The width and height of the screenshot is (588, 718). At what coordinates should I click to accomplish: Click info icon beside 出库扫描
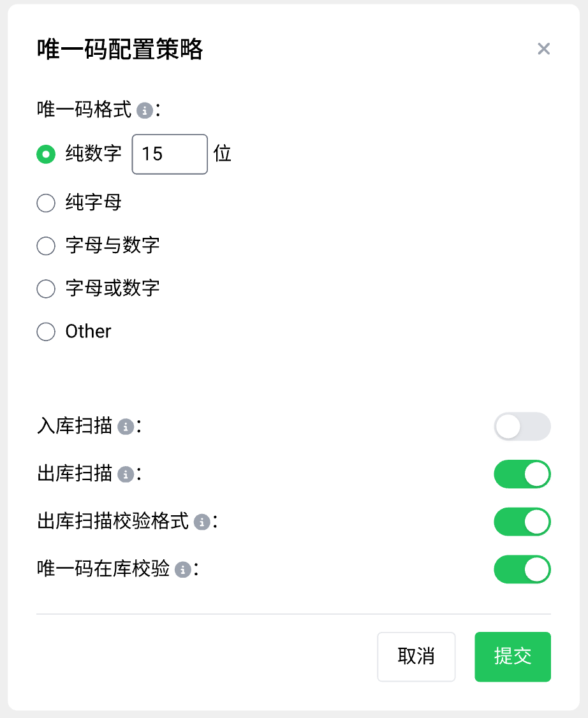[126, 474]
